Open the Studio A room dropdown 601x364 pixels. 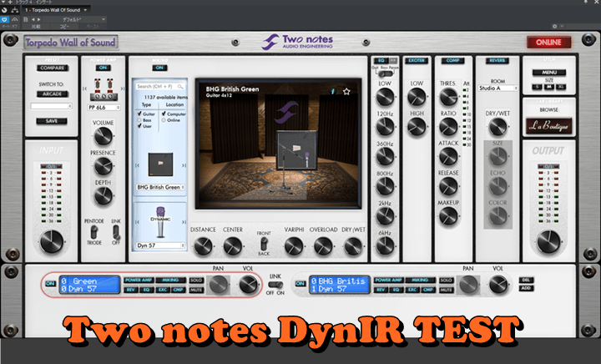pyautogui.click(x=497, y=88)
